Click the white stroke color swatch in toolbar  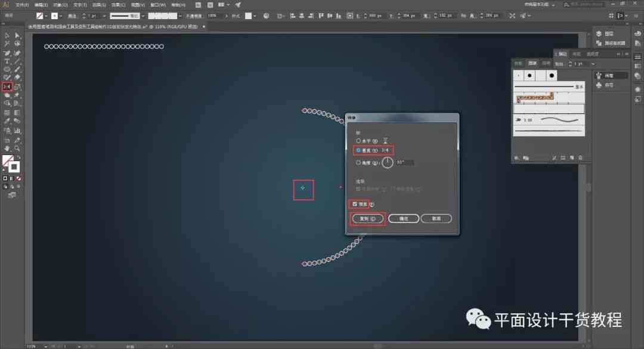pyautogui.click(x=14, y=167)
